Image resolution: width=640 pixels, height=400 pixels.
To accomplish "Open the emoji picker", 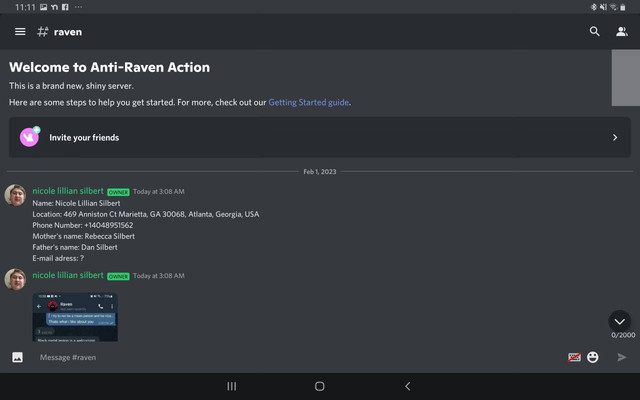I will tap(593, 357).
